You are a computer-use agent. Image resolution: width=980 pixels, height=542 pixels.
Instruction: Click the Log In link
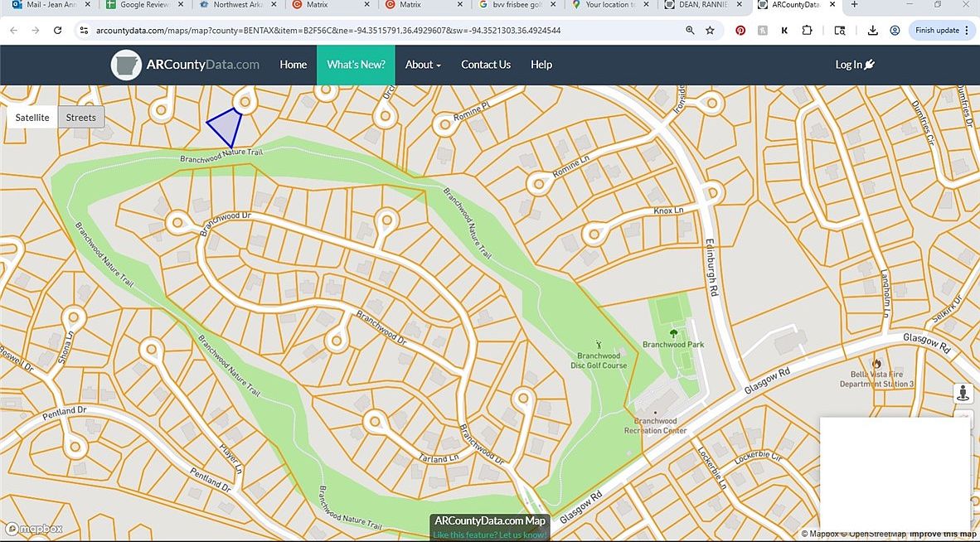pyautogui.click(x=854, y=65)
